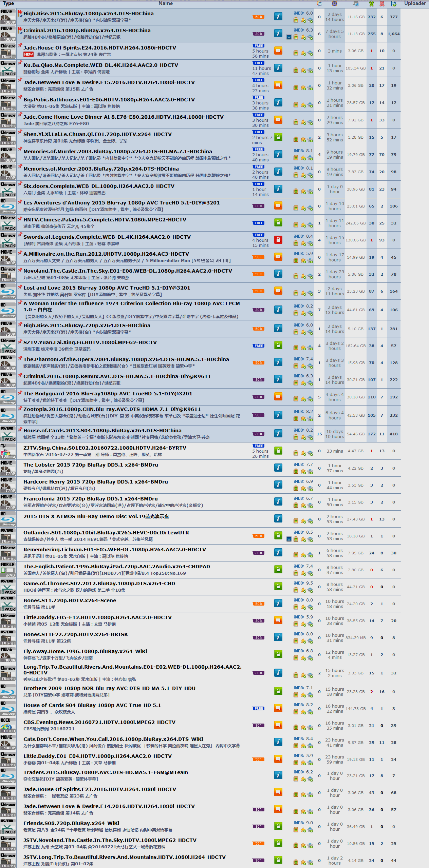Sort by seeders green arrows header icon
This screenshot has height=868, width=429.
[x=372, y=4]
